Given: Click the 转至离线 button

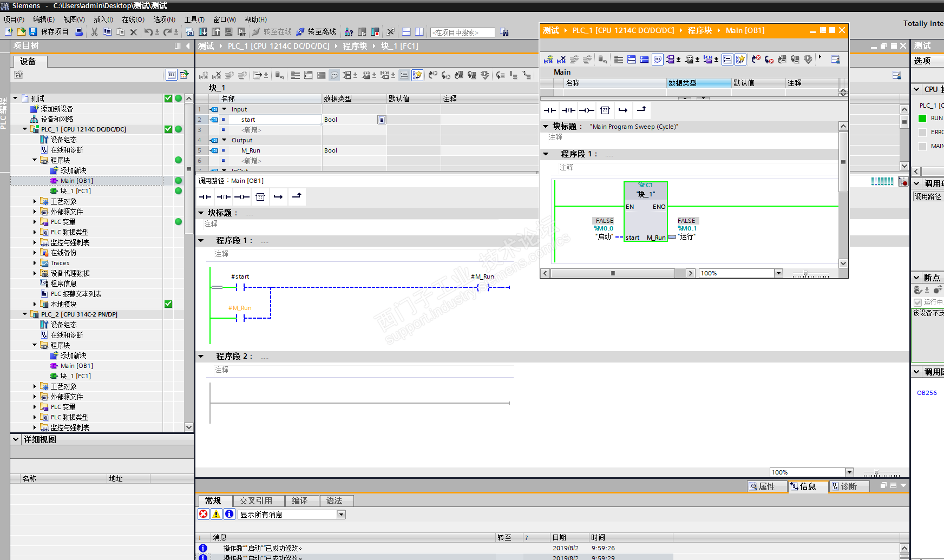Looking at the screenshot, I should [316, 32].
